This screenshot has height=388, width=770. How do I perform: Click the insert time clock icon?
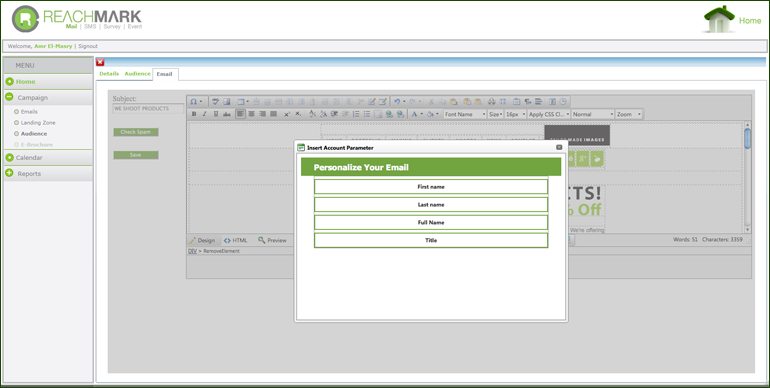563,102
